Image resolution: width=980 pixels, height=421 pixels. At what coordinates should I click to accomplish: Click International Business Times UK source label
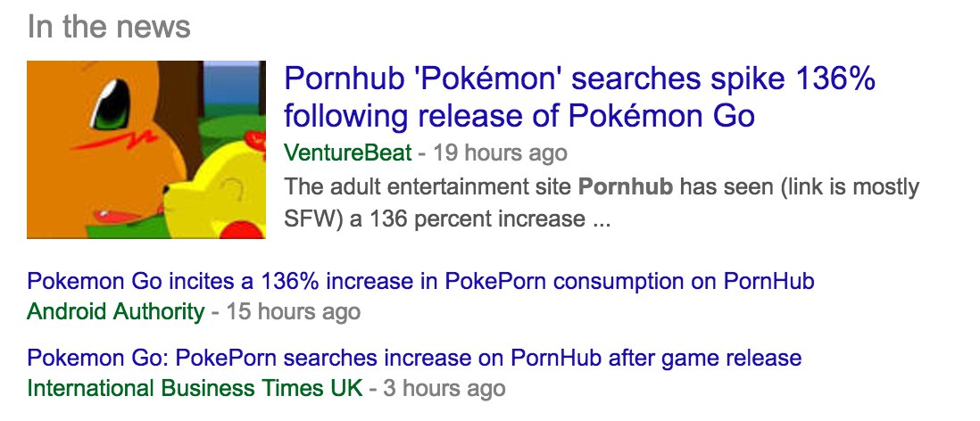tap(195, 388)
